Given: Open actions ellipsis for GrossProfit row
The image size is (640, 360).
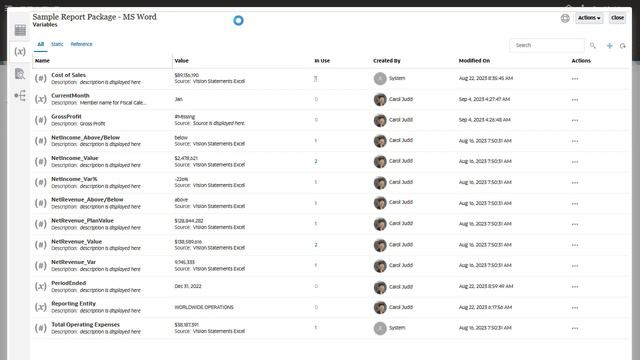Looking at the screenshot, I should [x=575, y=120].
